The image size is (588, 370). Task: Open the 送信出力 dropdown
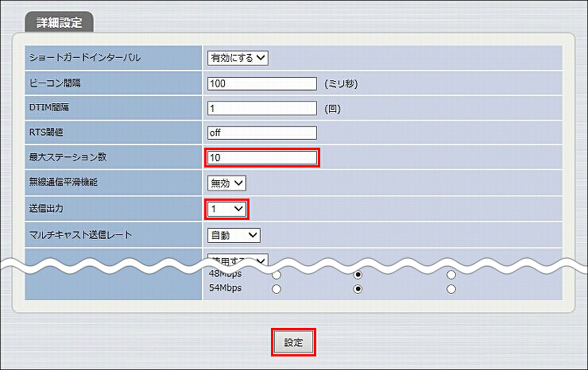pos(227,209)
